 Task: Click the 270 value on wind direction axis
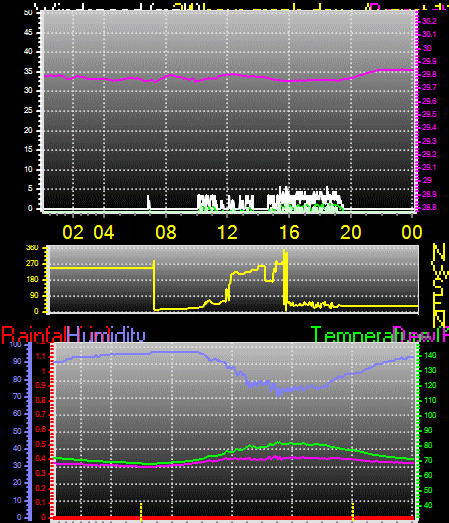point(32,264)
